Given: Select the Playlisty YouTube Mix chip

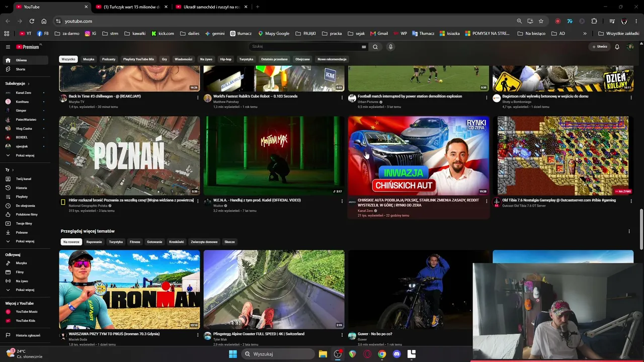Looking at the screenshot, I should tap(139, 59).
